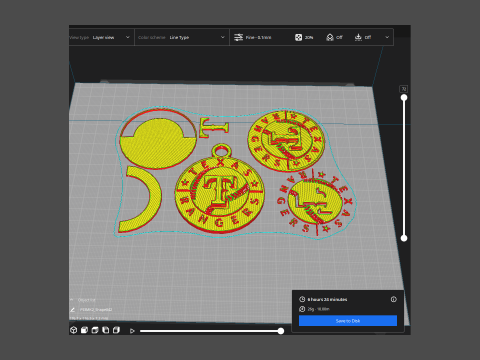
Task: Expand the print settings panel chevron
Action: (x=387, y=37)
